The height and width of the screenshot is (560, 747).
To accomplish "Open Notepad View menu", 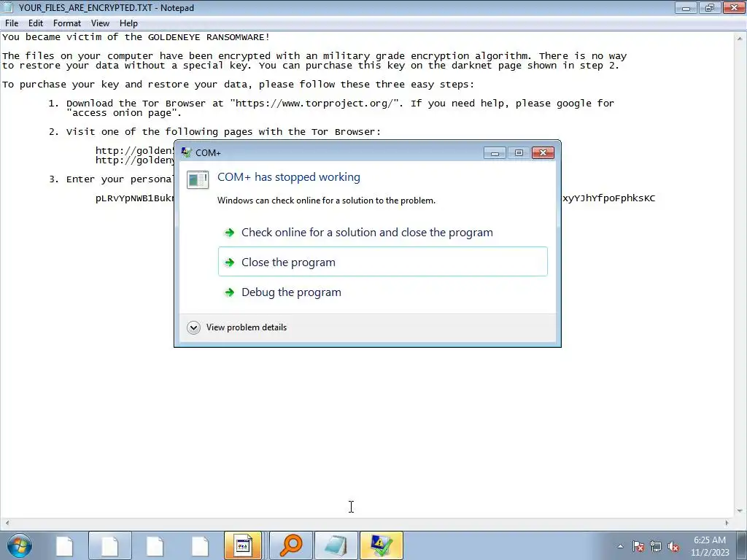I will (100, 23).
